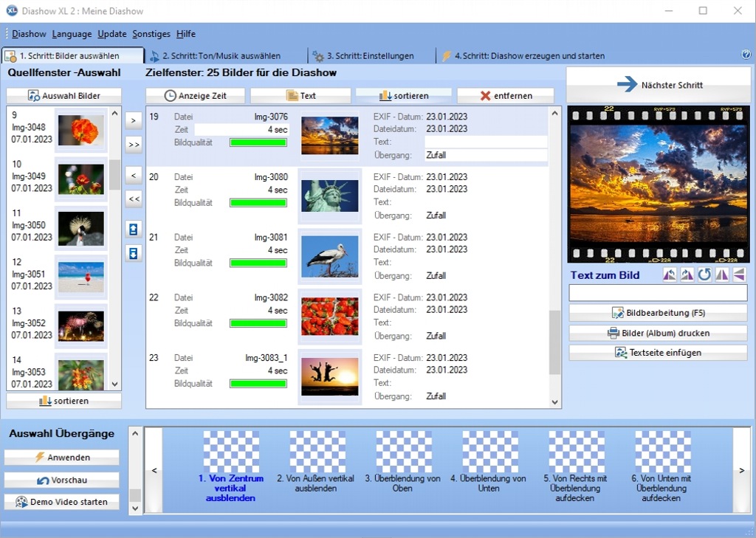
Task: Flip image horizontally using mirror icon
Action: point(722,275)
